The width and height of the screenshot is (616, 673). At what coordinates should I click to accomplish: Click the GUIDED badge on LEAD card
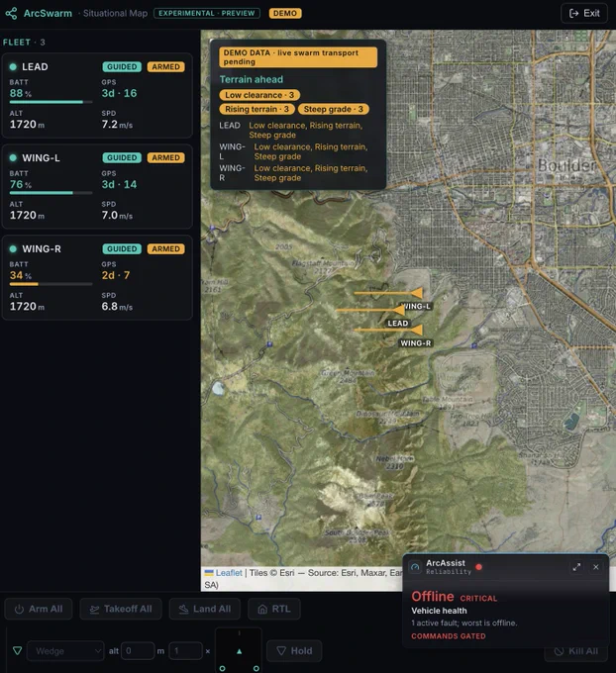(122, 67)
